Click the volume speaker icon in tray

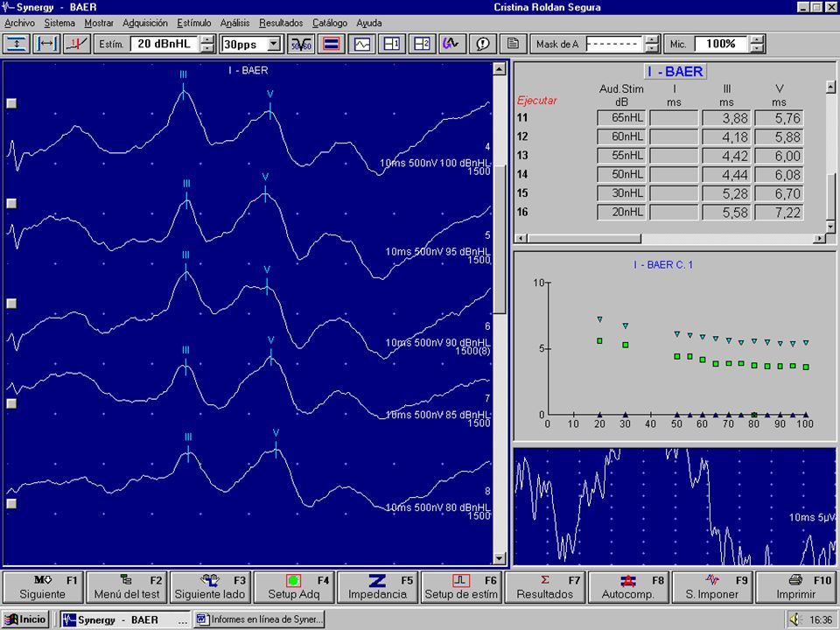pyautogui.click(x=795, y=619)
